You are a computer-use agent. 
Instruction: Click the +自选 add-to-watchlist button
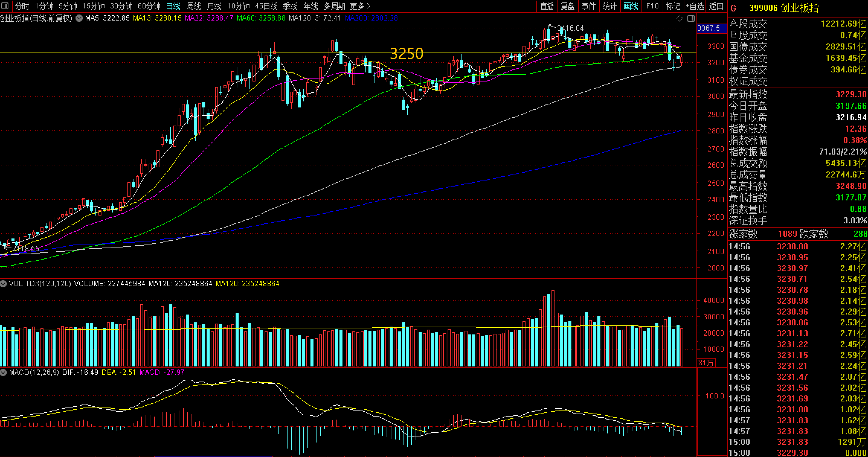pyautogui.click(x=694, y=6)
